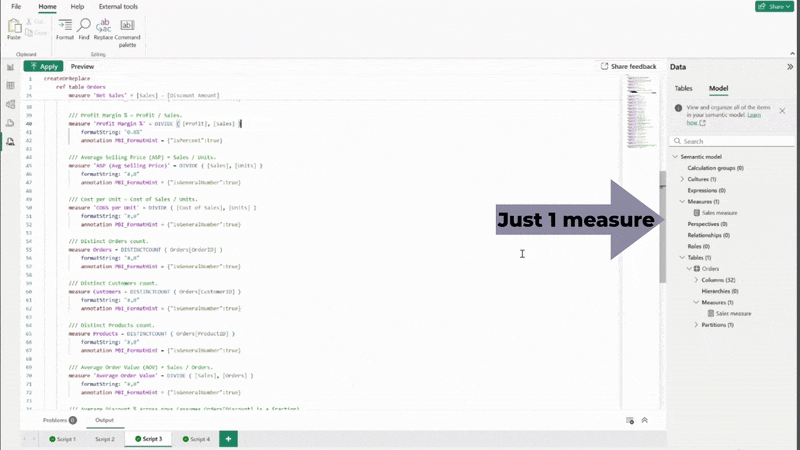Click the Share feedback link
Viewport: 800px width, 450px height.
coord(629,66)
